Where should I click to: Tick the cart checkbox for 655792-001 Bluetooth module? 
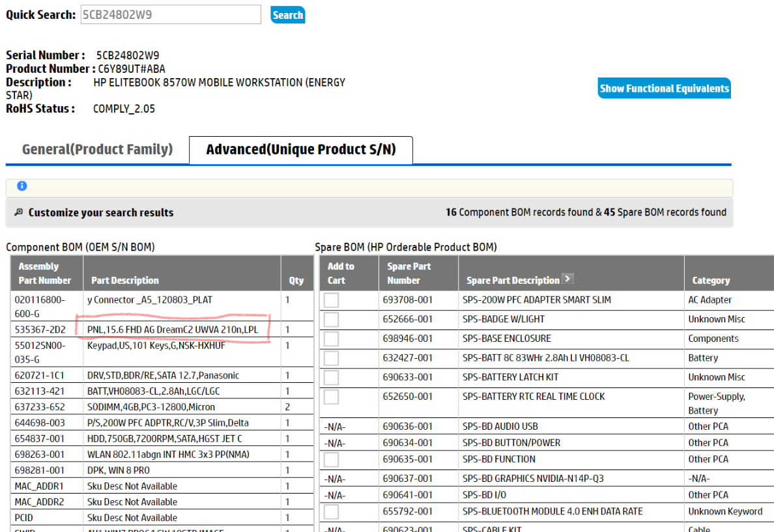pyautogui.click(x=331, y=512)
